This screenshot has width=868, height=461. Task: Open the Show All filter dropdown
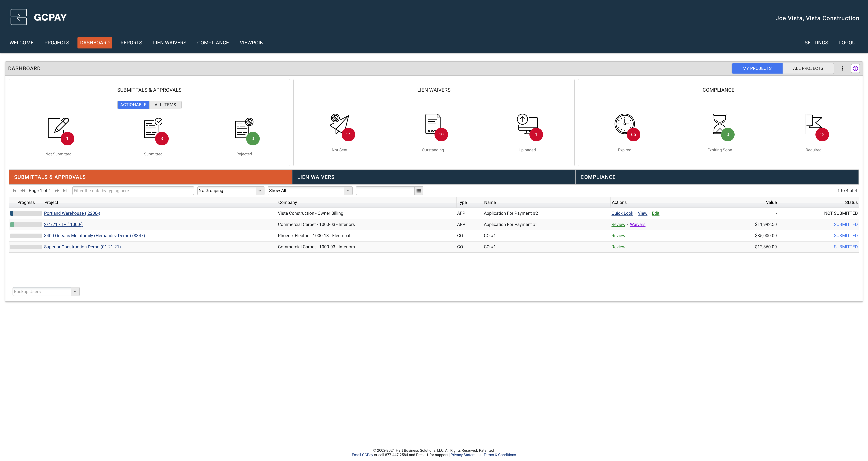348,191
